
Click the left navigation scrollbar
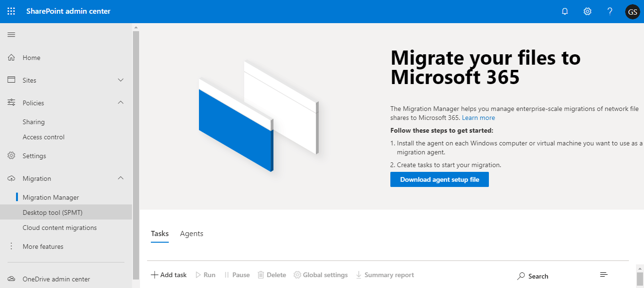(136, 156)
